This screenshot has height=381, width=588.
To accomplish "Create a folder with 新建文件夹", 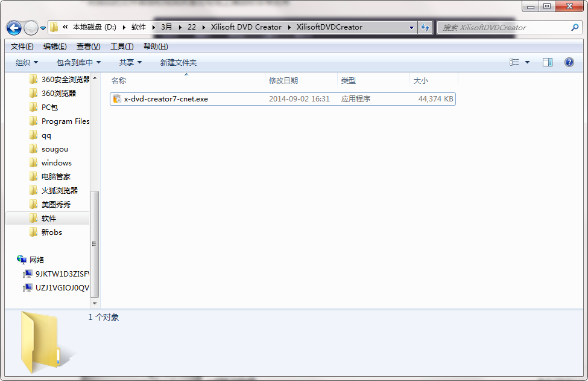I will tap(179, 62).
